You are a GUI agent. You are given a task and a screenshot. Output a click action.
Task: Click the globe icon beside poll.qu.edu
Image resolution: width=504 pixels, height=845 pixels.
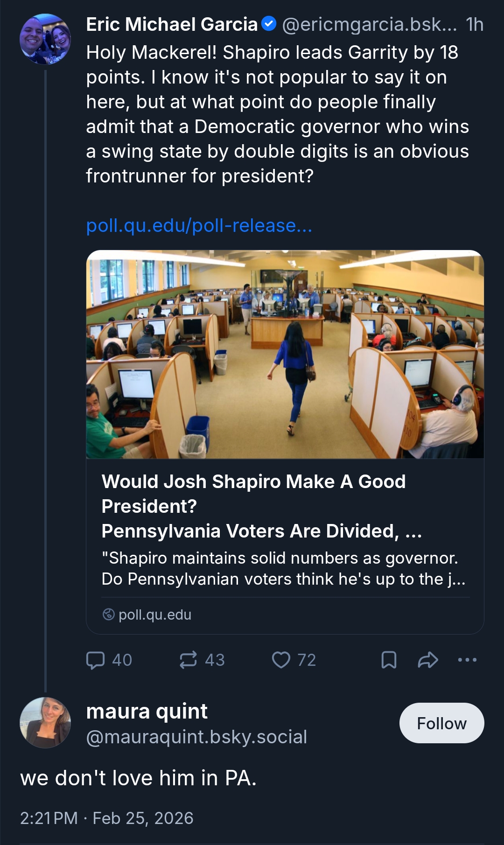coord(108,615)
